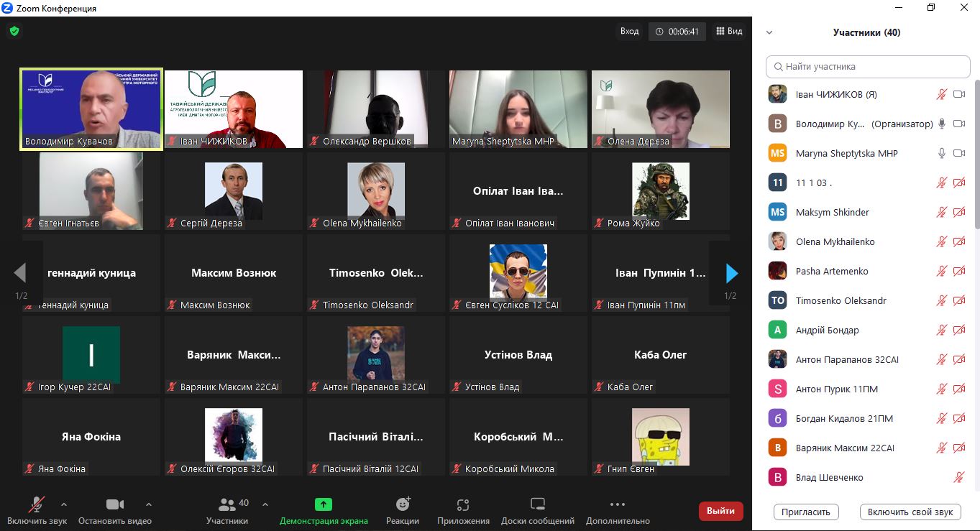Click the meeting timer 00:06:41
The image size is (980, 531).
point(677,32)
